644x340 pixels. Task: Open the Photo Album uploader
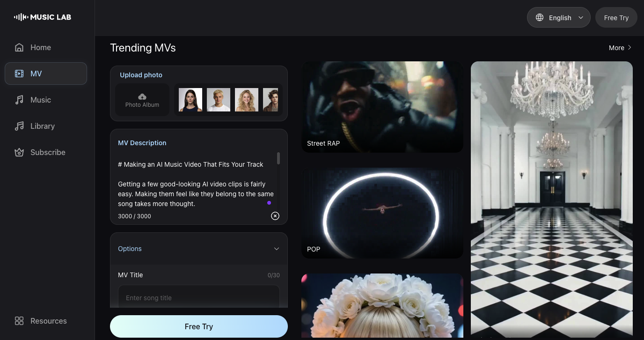[142, 100]
